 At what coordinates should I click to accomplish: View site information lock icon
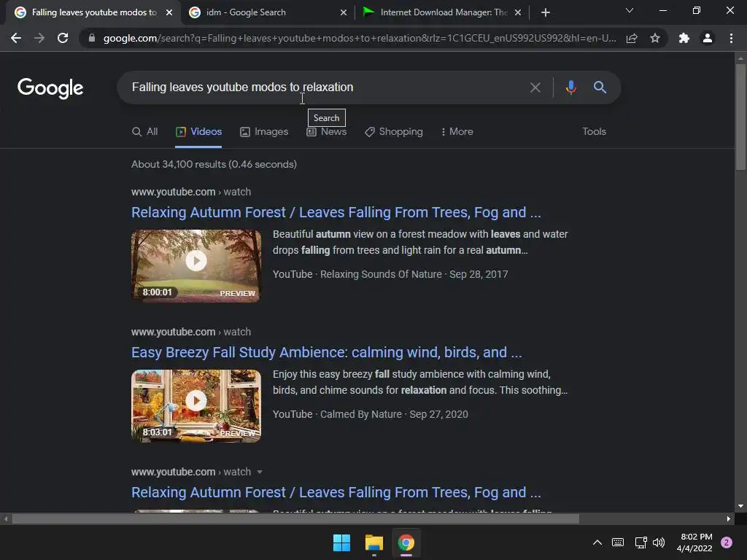(92, 38)
